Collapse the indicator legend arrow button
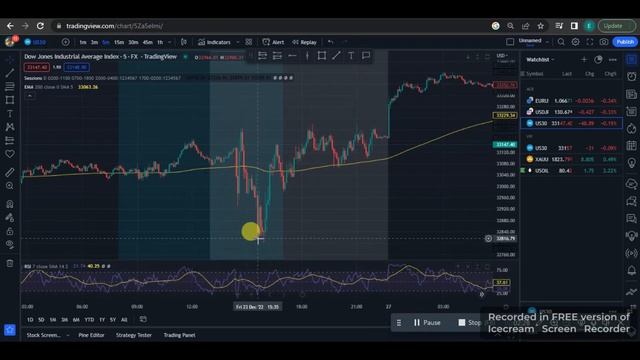The height and width of the screenshot is (360, 640). coord(29,96)
